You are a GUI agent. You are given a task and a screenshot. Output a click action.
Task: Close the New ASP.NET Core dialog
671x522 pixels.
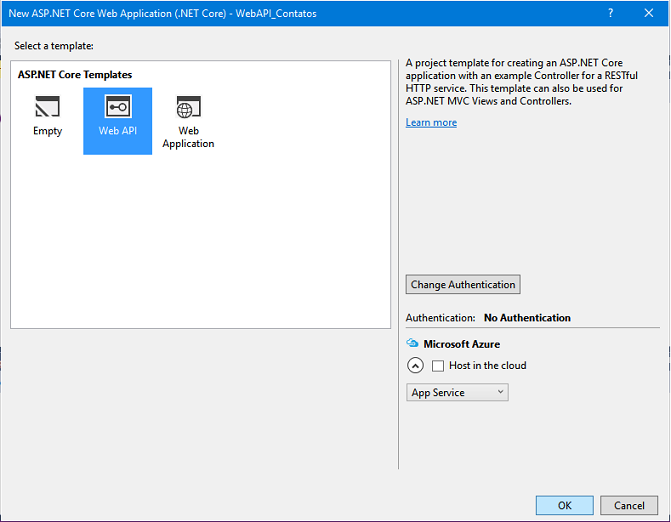pyautogui.click(x=649, y=13)
